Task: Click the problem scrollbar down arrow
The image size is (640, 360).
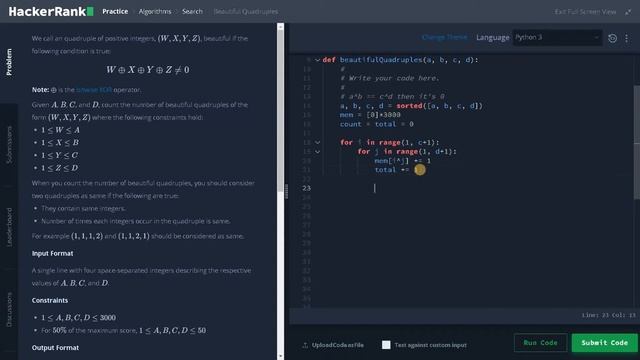Action: (280, 356)
